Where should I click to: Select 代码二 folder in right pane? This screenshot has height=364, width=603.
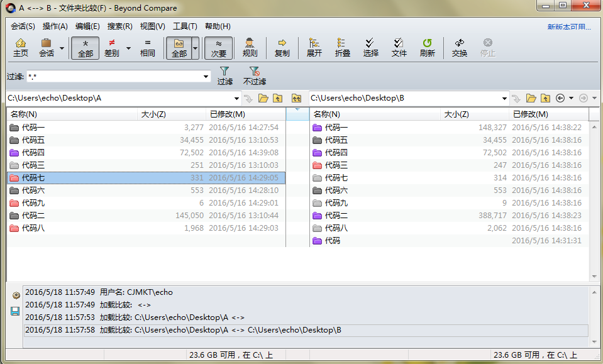[449, 216]
